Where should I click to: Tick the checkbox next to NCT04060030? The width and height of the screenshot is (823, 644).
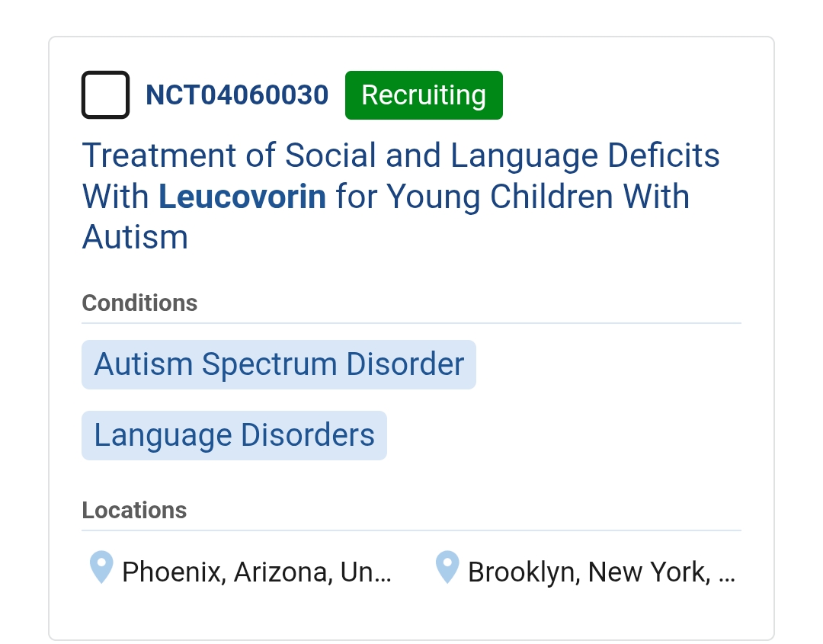pos(105,95)
